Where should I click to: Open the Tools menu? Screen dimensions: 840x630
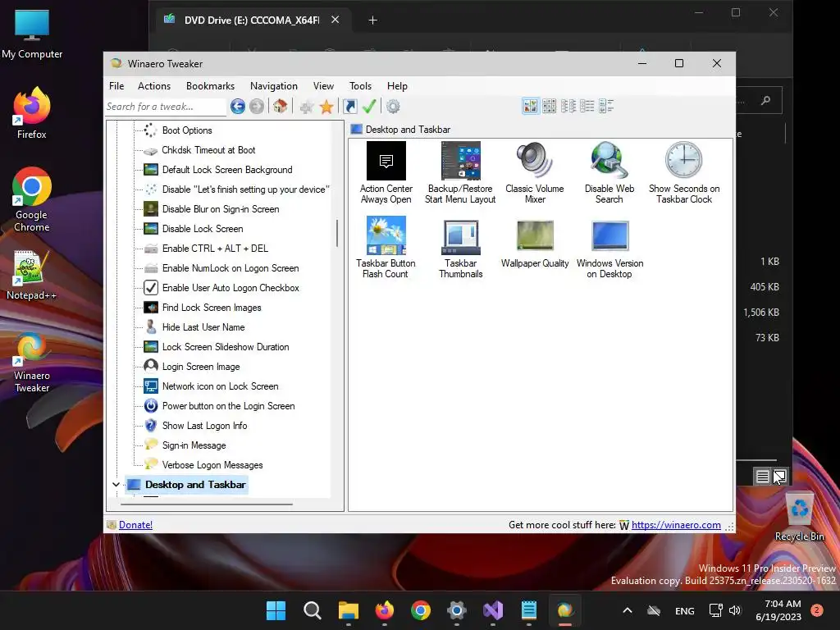[x=361, y=86]
